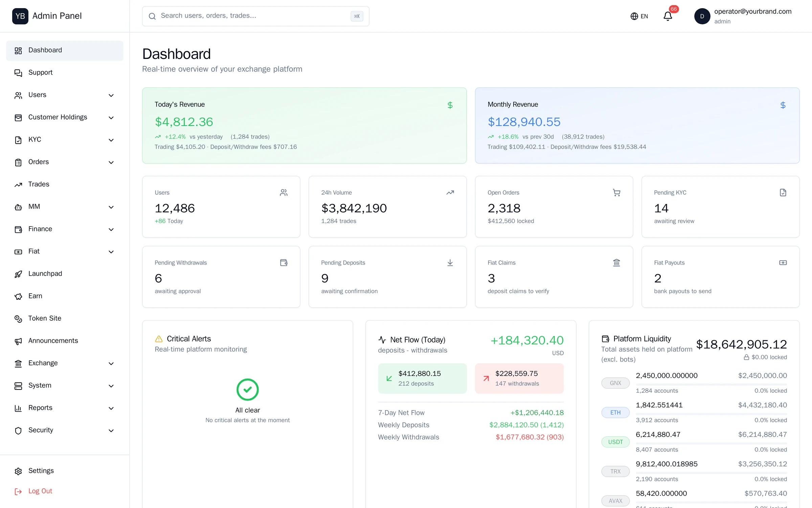Click the Fiat Claims bank icon
Viewport: 812px width, 508px height.
(616, 263)
